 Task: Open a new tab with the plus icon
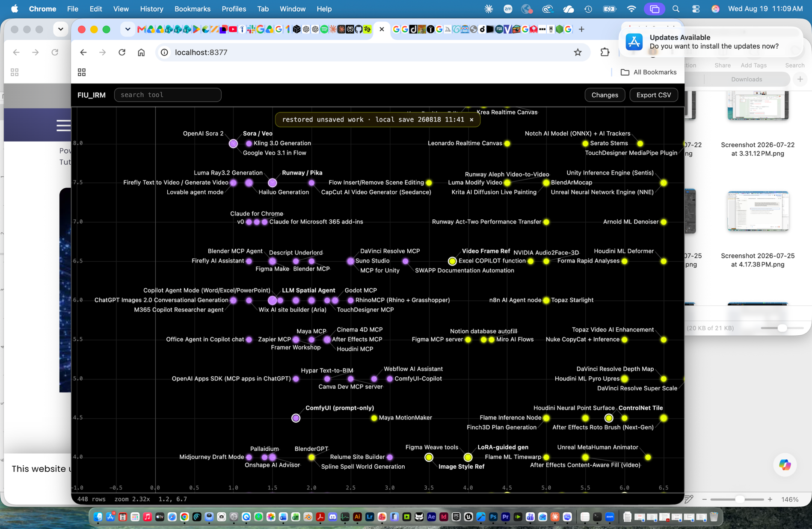(581, 29)
